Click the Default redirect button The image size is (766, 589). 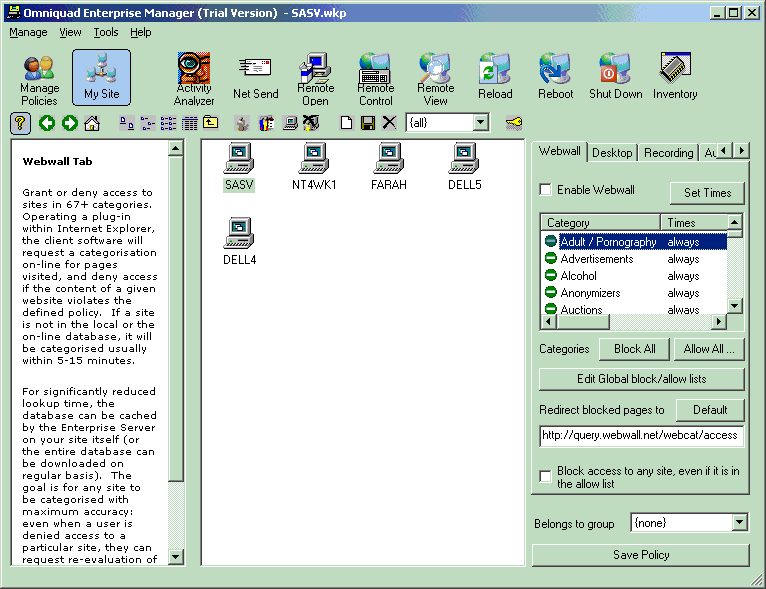[710, 410]
